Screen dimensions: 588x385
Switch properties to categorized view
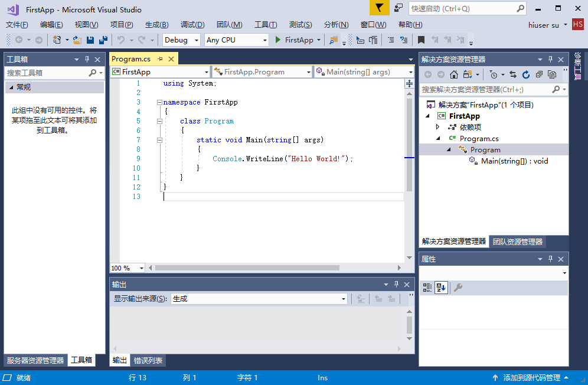[x=427, y=288]
